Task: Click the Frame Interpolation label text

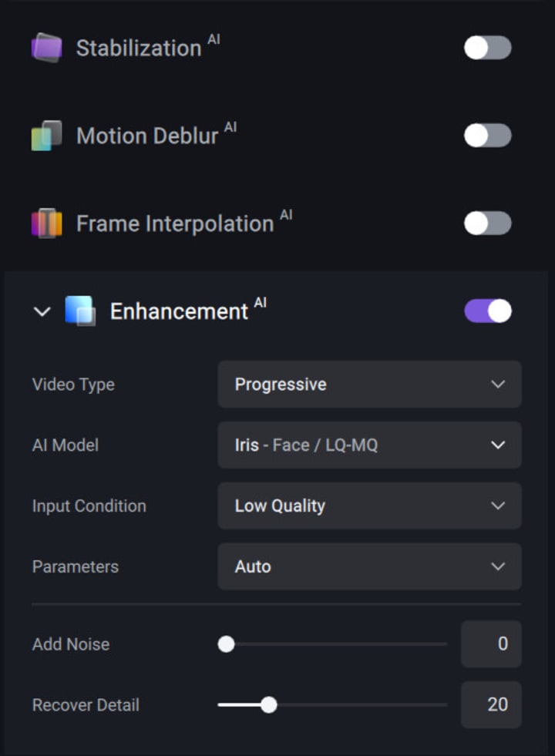Action: 175,224
